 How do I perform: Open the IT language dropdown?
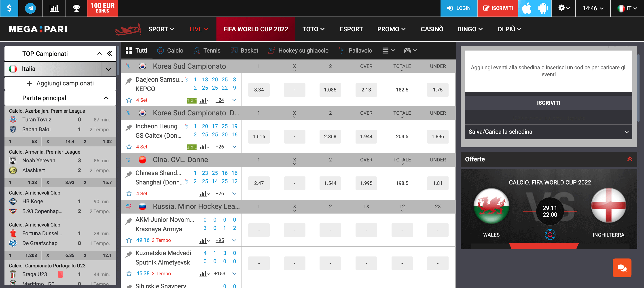click(x=627, y=8)
